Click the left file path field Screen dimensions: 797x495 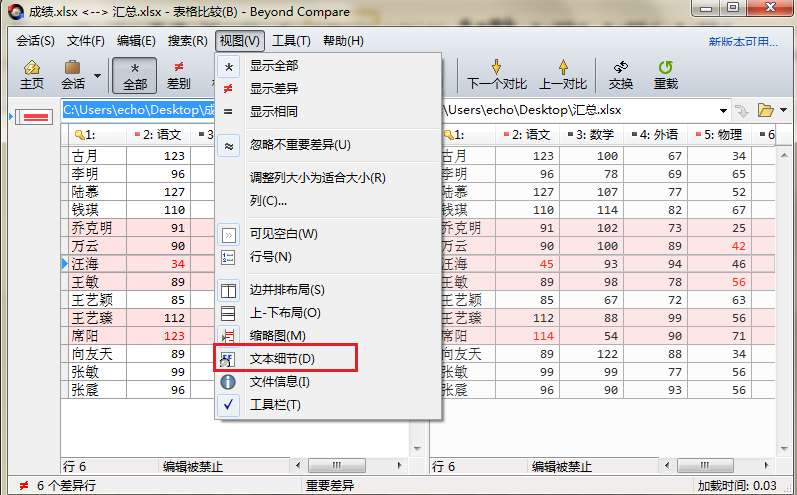pos(139,110)
